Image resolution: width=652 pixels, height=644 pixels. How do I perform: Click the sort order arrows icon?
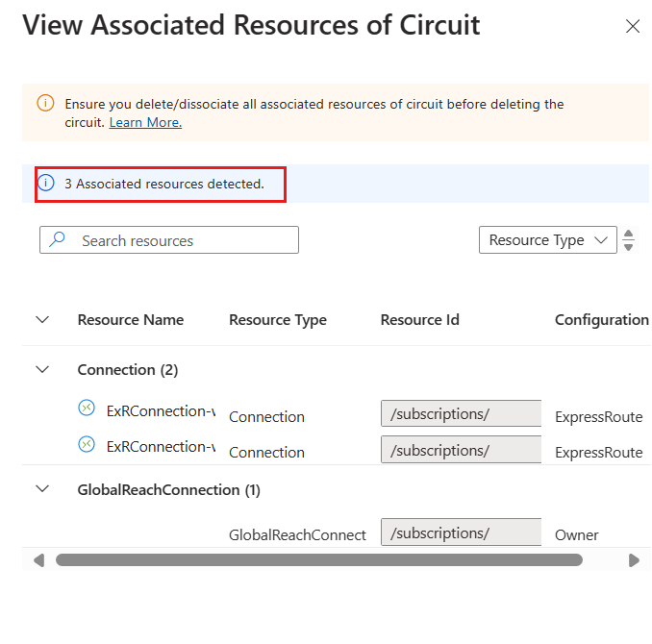pos(629,240)
